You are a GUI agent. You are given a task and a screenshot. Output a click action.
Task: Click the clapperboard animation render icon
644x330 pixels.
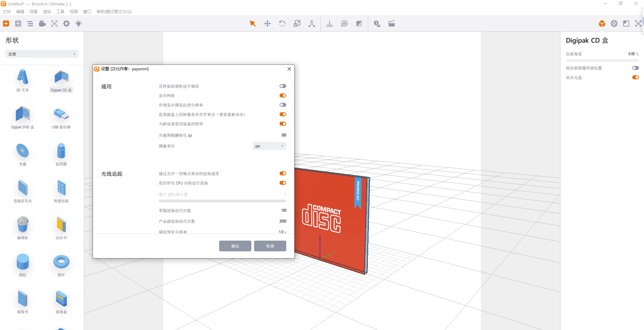[x=392, y=24]
